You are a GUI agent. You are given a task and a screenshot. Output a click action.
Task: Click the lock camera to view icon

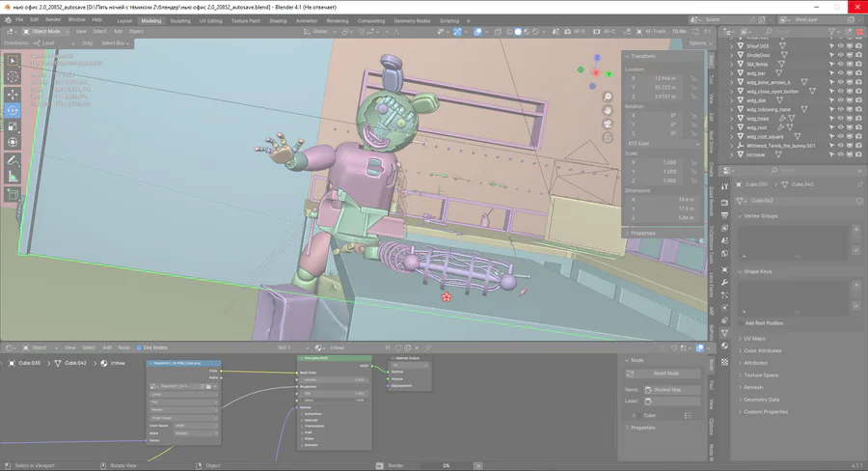click(608, 137)
